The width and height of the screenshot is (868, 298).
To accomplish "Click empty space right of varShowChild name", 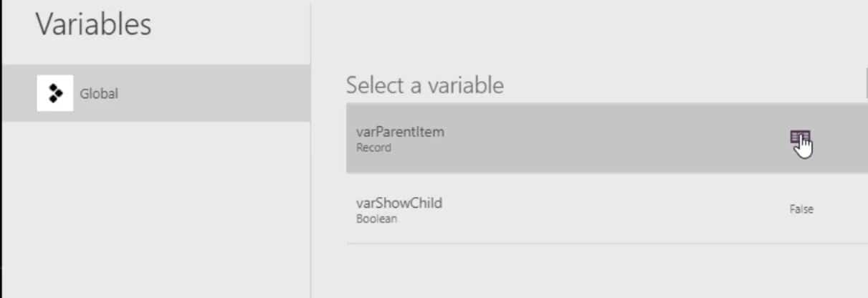I will (x=616, y=208).
